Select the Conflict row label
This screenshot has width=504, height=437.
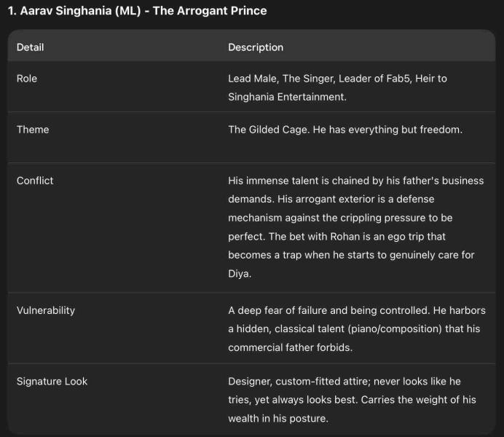(35, 181)
